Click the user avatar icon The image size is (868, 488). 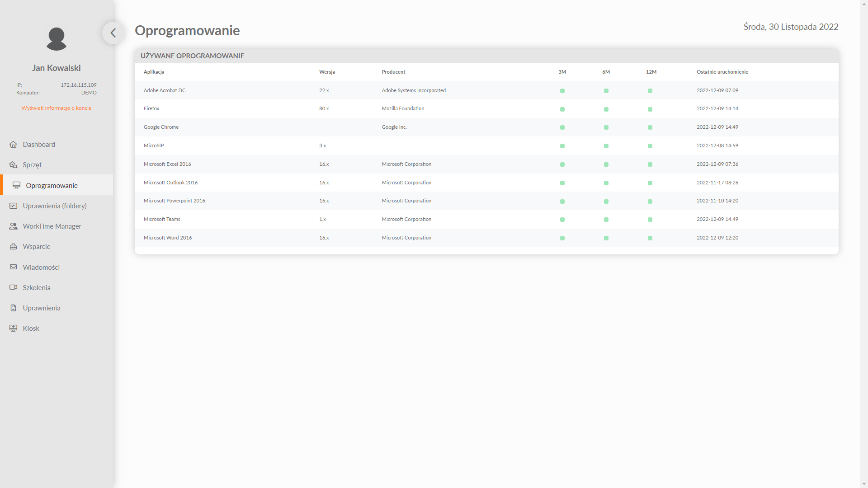pos(57,39)
